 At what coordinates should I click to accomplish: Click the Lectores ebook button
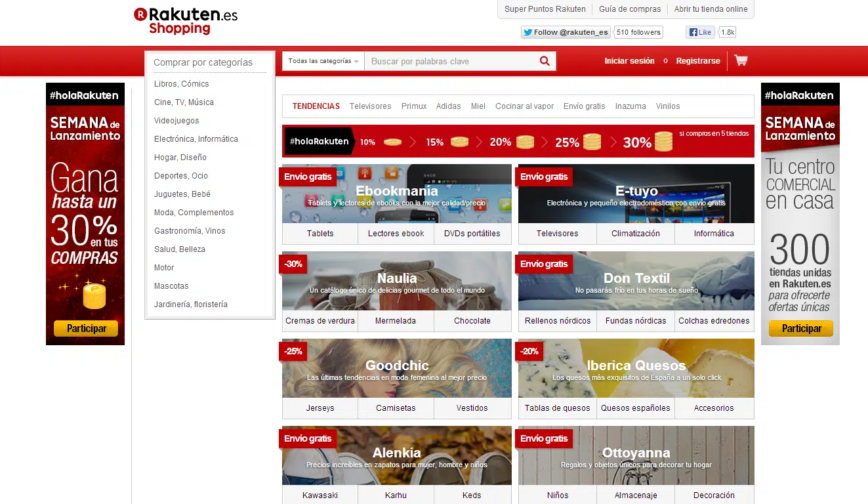(396, 234)
